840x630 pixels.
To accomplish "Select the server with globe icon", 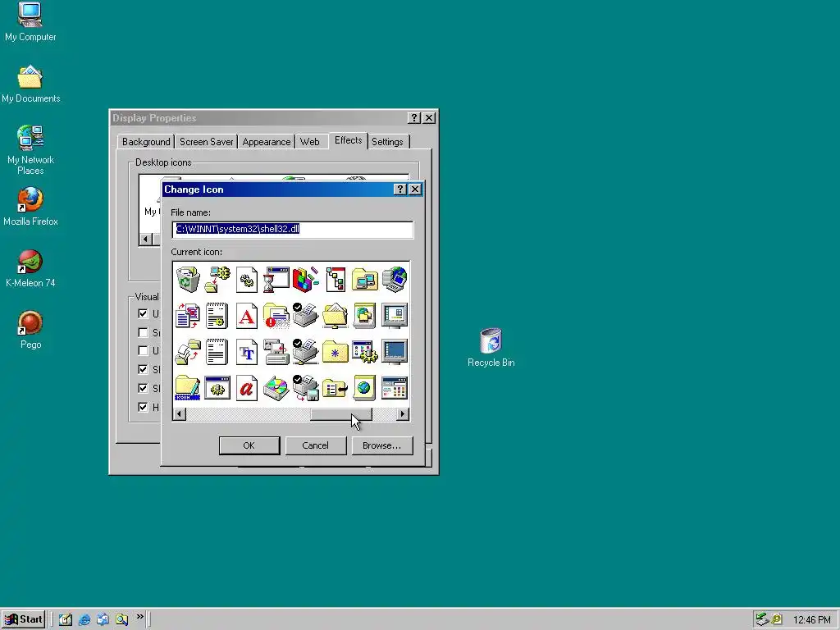I will pos(395,279).
